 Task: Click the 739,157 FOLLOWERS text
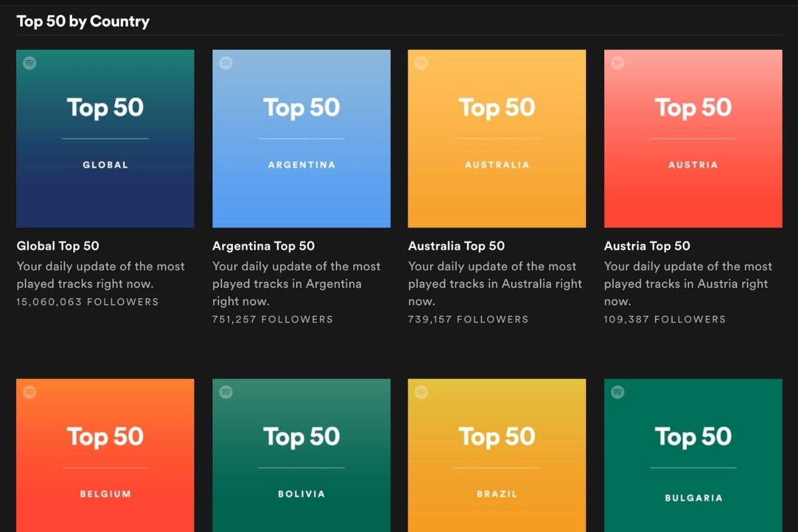[468, 319]
